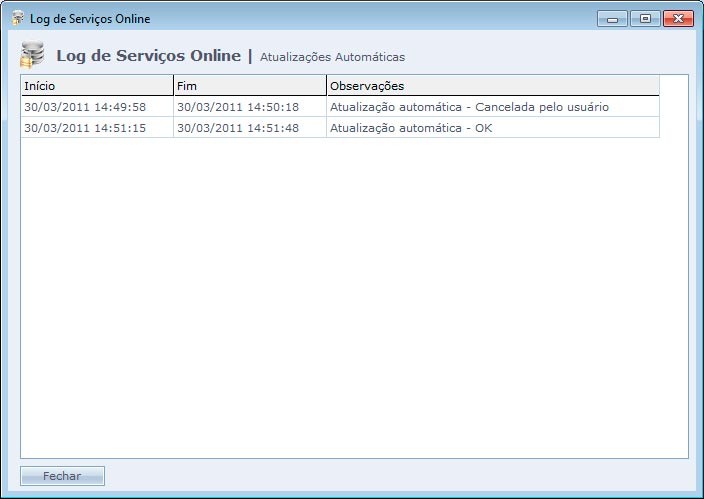704x499 pixels.
Task: Click the divider between Fim and Observações headers
Action: [x=326, y=86]
